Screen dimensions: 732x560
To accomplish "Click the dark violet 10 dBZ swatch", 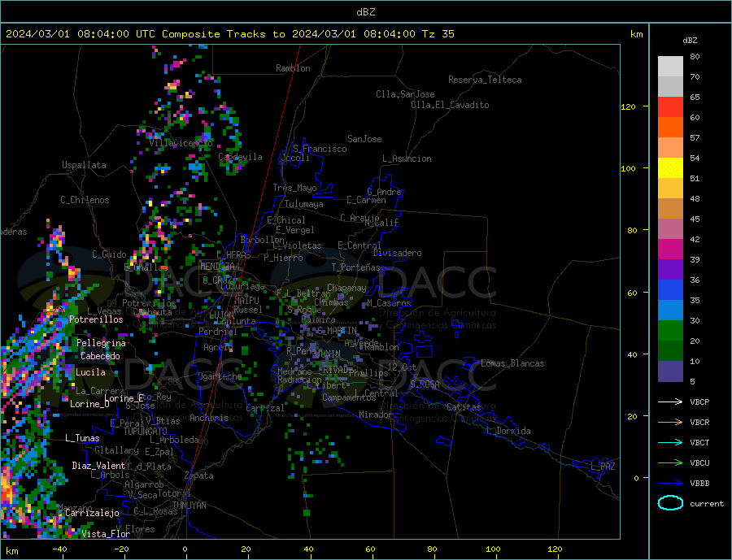I will click(670, 371).
